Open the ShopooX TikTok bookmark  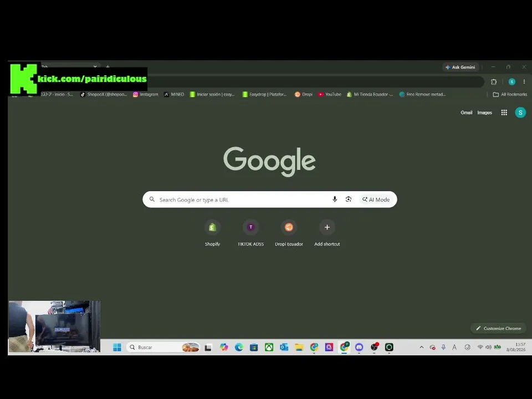click(104, 95)
